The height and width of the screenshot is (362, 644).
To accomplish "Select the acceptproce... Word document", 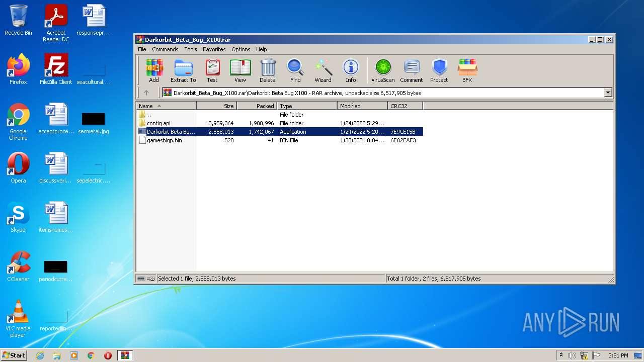I will (x=56, y=119).
